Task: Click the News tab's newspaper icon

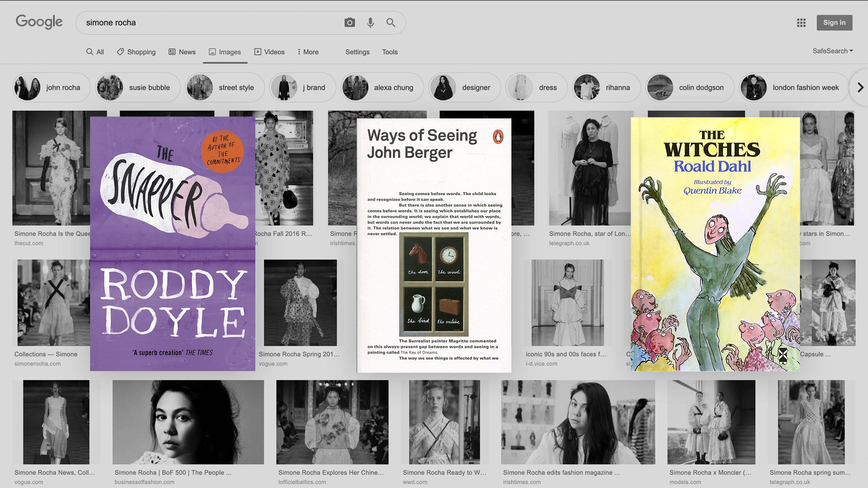Action: (173, 52)
